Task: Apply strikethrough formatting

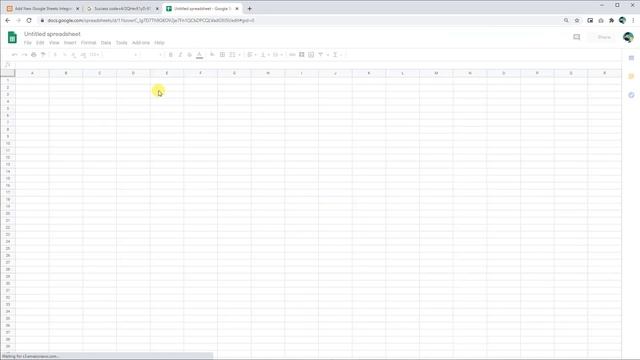Action: tap(189, 55)
